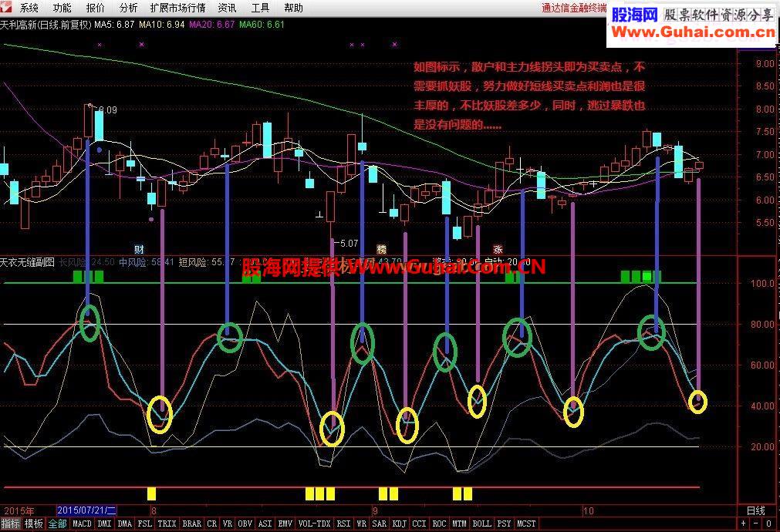
Task: Click the 8.09 high price label
Action: coord(108,110)
